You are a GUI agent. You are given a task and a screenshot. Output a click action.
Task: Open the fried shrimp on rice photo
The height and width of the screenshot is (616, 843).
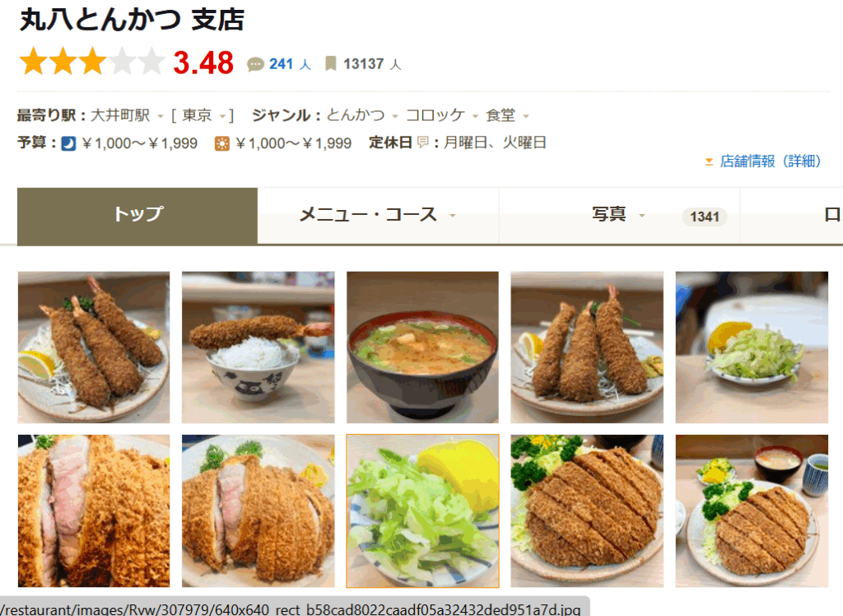coord(258,348)
